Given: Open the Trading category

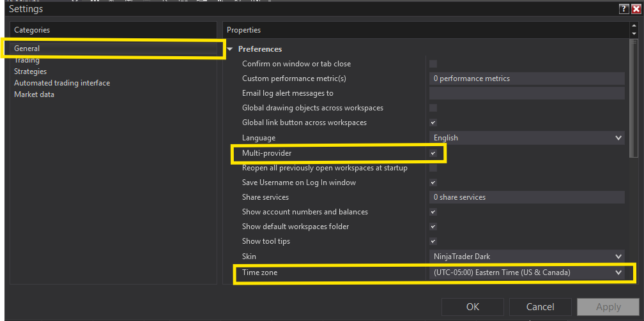Looking at the screenshot, I should point(27,61).
